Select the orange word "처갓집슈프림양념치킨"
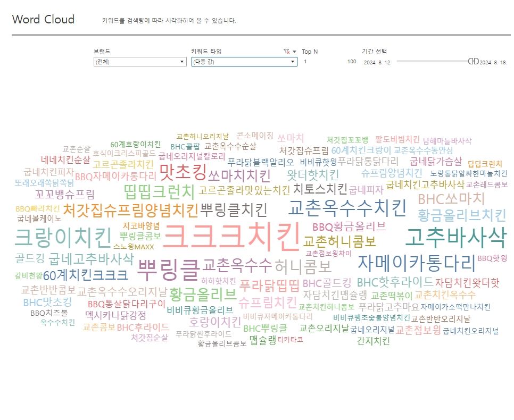The image size is (514, 420). 130,211
